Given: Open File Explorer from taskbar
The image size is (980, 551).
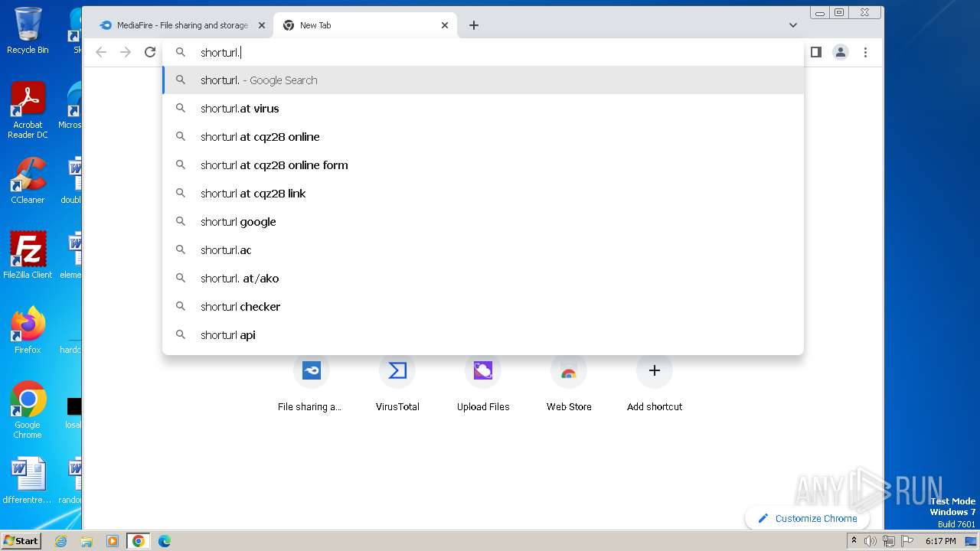Looking at the screenshot, I should 87,541.
